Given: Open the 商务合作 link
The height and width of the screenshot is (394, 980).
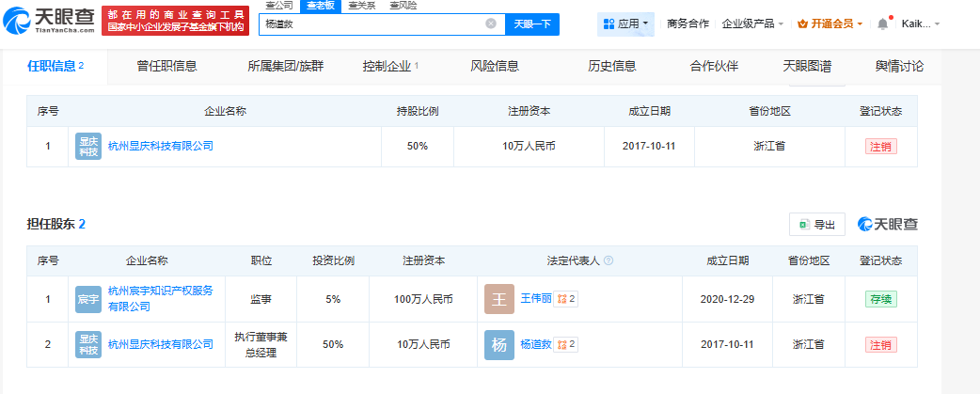Looking at the screenshot, I should [688, 24].
